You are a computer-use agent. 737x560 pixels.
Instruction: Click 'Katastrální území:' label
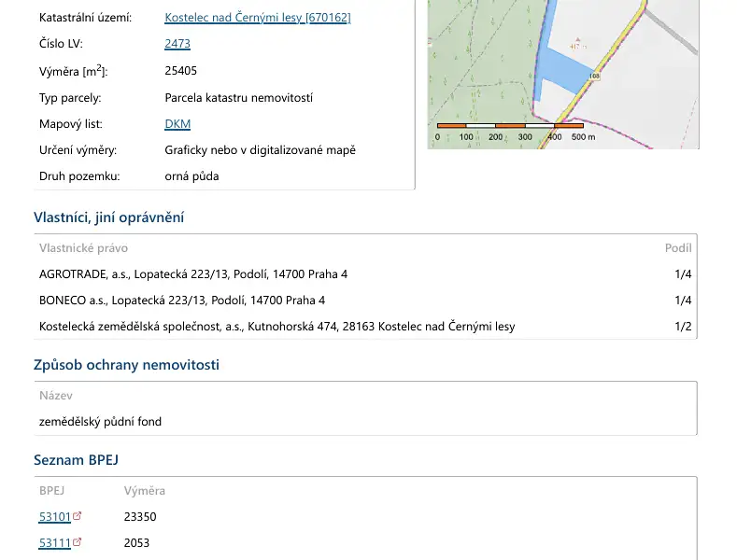(x=86, y=18)
